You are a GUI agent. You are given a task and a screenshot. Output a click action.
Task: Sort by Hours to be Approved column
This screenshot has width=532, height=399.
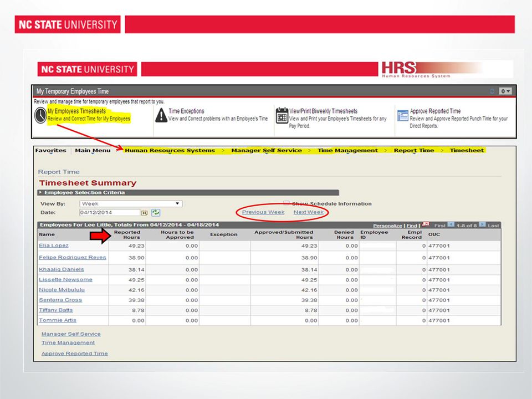pyautogui.click(x=177, y=235)
